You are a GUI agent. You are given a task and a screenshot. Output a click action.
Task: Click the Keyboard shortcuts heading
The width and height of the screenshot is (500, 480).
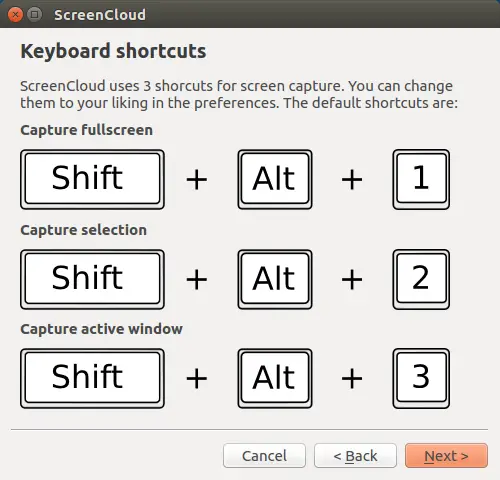pos(113,51)
